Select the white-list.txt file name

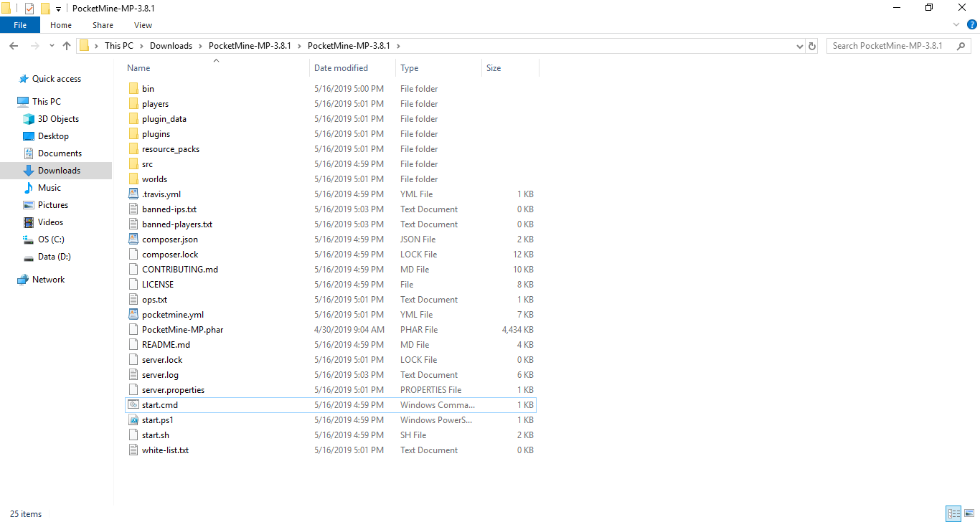[x=165, y=450]
